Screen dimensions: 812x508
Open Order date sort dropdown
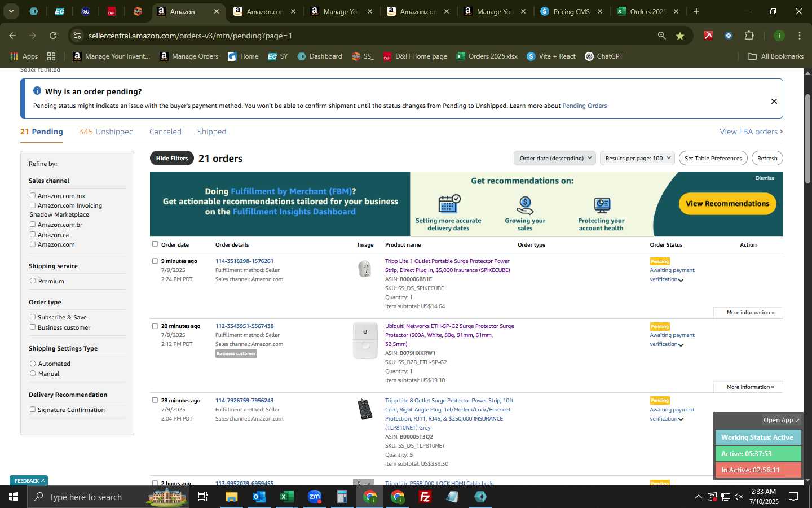pos(555,158)
